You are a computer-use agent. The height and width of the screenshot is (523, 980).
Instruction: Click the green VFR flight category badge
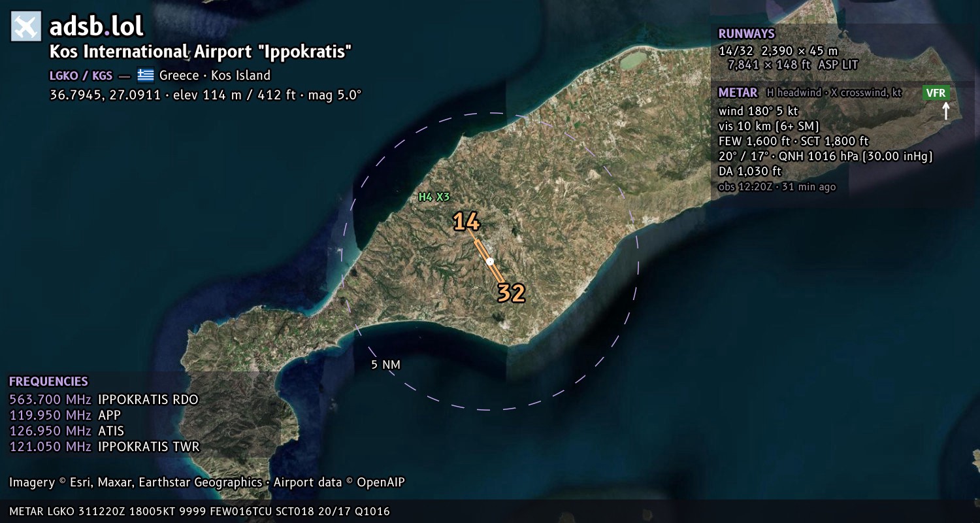pyautogui.click(x=936, y=93)
